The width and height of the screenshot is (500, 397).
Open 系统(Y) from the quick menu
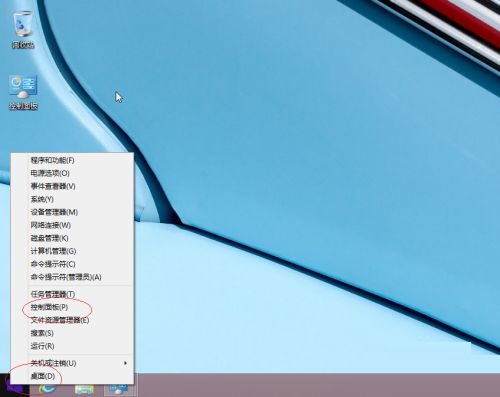[42, 199]
